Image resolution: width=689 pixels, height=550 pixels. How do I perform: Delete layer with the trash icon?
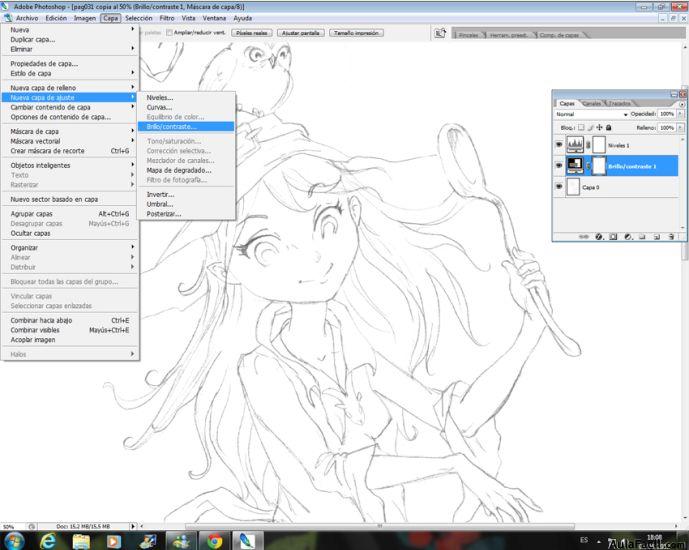pos(671,237)
